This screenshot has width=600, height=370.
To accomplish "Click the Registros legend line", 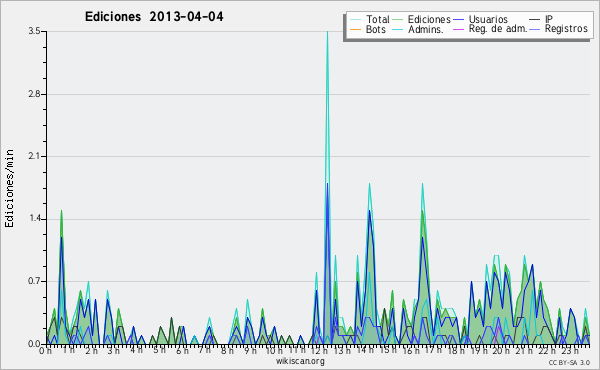I will (535, 29).
